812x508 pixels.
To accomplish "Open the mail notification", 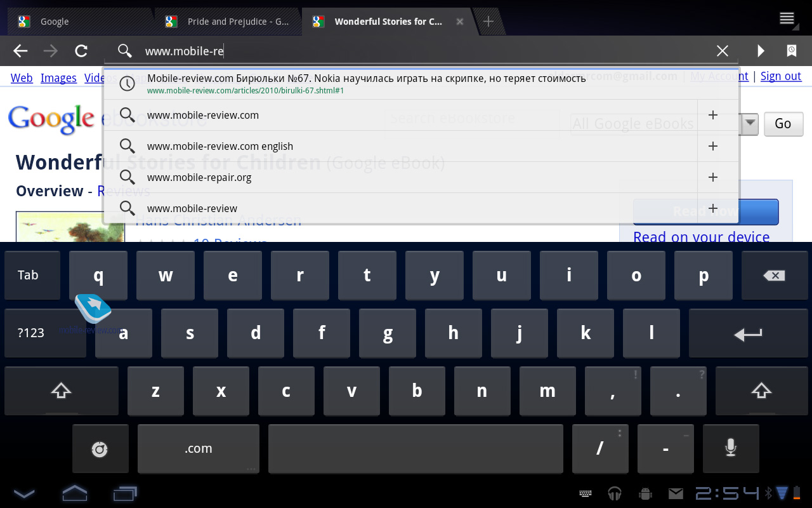I will point(676,493).
